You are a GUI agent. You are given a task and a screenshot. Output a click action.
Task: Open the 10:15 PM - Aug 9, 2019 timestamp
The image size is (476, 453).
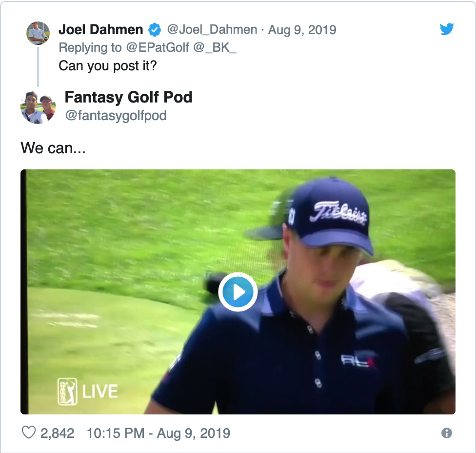(x=159, y=433)
